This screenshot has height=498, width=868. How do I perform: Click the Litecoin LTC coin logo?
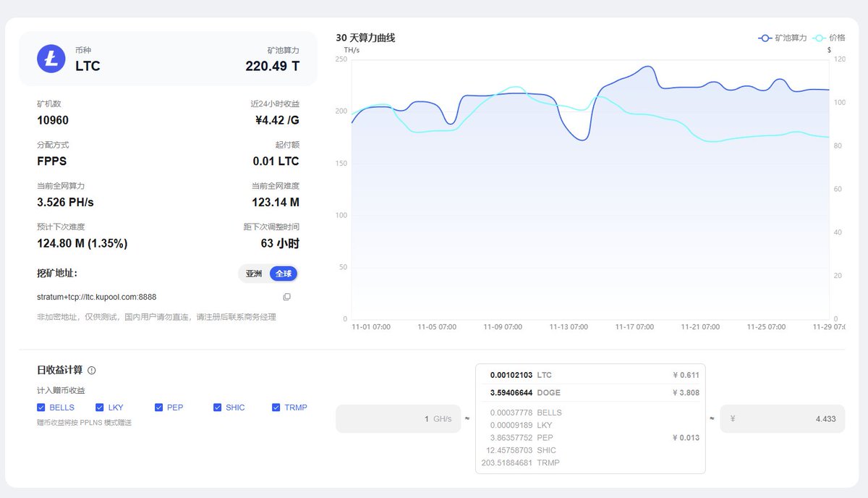[51, 59]
